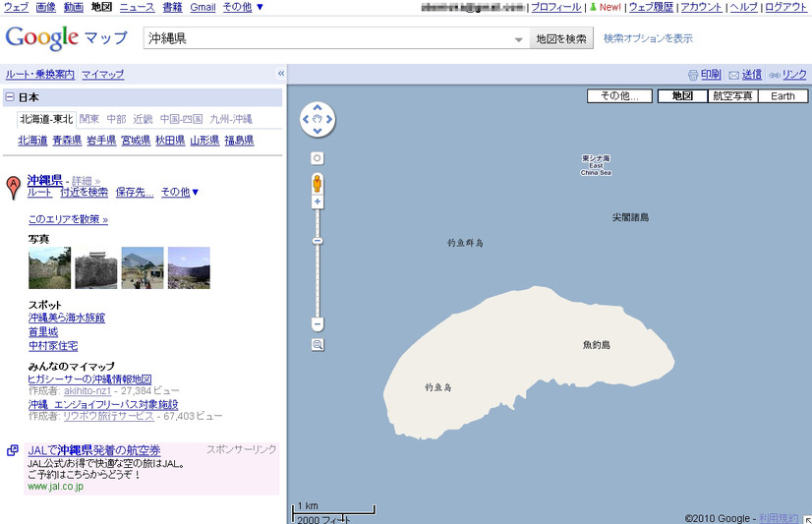Click the hand icon in pan control

point(318,120)
